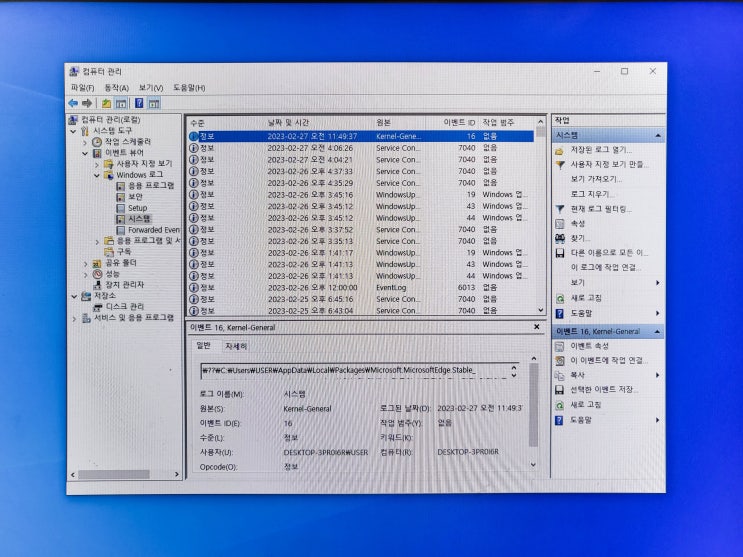Sort events by 이벤트 ID column
The image size is (743, 557).
click(x=459, y=123)
